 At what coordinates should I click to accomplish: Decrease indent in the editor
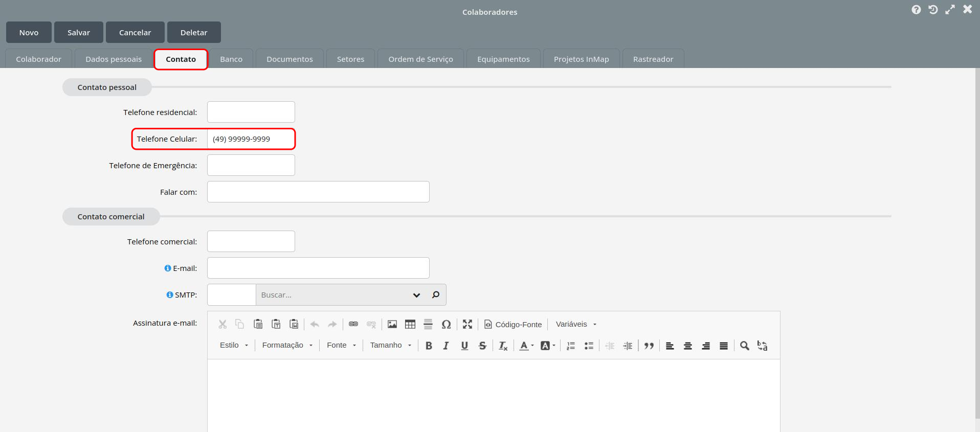610,346
